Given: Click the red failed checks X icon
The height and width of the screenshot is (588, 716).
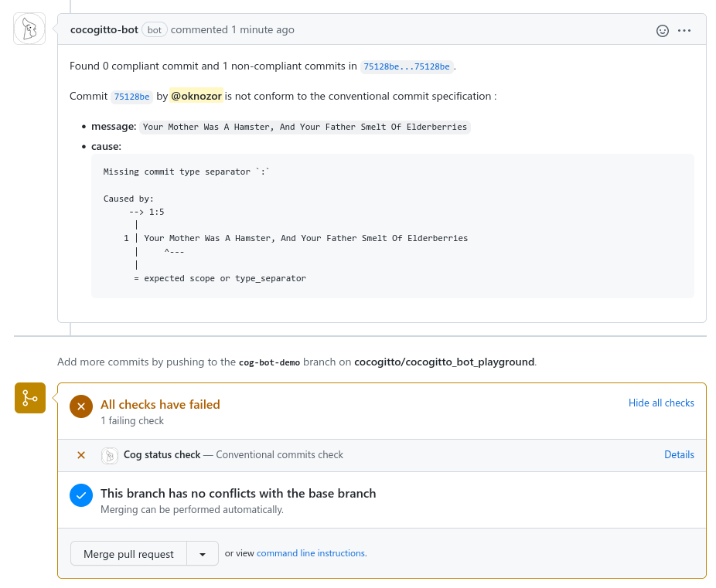Looking at the screenshot, I should [x=81, y=406].
